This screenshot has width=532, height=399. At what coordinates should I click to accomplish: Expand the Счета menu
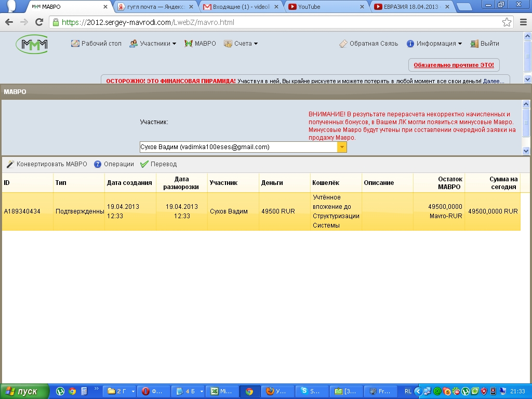point(241,44)
